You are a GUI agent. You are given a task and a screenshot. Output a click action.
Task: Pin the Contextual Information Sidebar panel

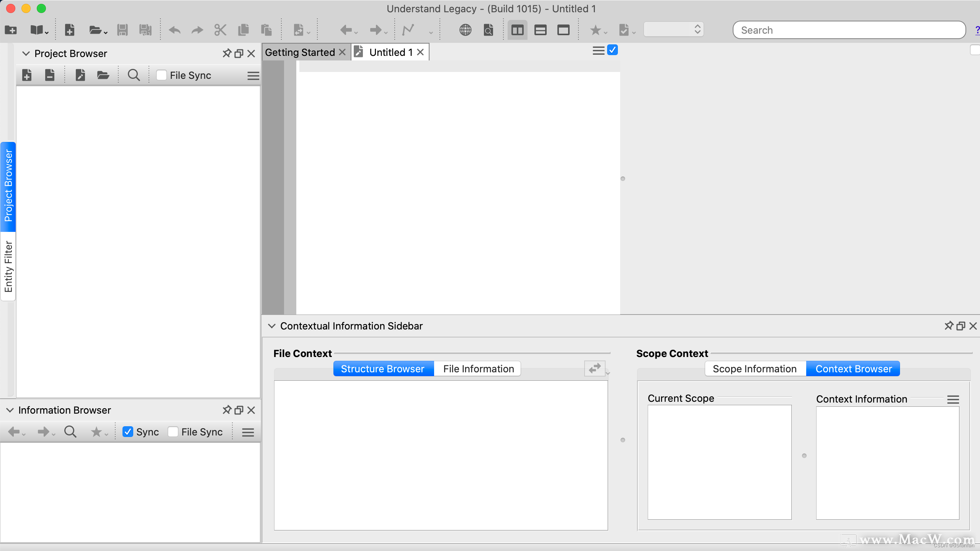[x=949, y=326]
